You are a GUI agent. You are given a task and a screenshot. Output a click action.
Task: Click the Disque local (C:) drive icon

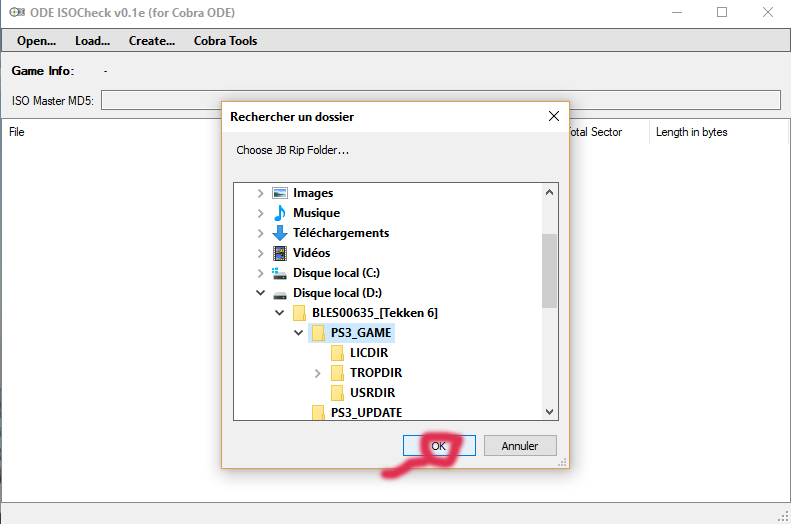[x=280, y=273]
